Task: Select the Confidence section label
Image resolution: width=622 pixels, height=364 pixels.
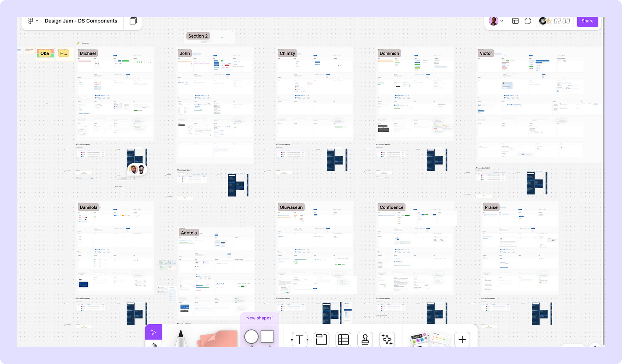Action: [x=391, y=207]
